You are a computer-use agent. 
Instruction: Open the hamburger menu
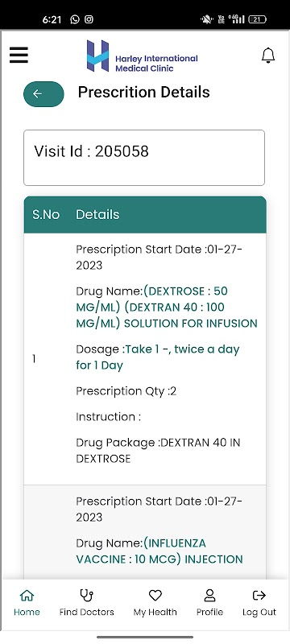[x=19, y=55]
